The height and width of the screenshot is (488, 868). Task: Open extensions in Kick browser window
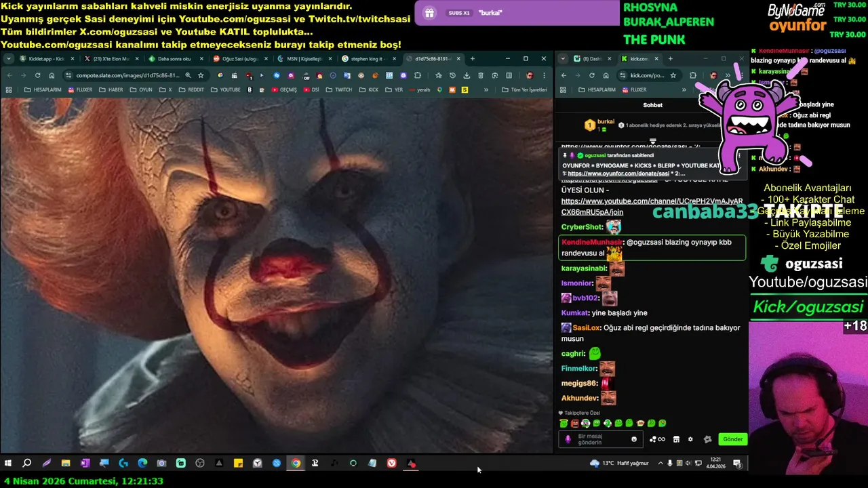692,75
